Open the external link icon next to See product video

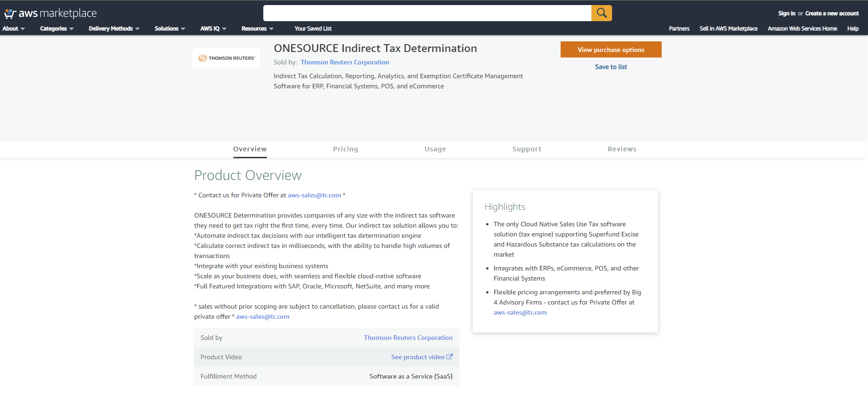pyautogui.click(x=450, y=356)
